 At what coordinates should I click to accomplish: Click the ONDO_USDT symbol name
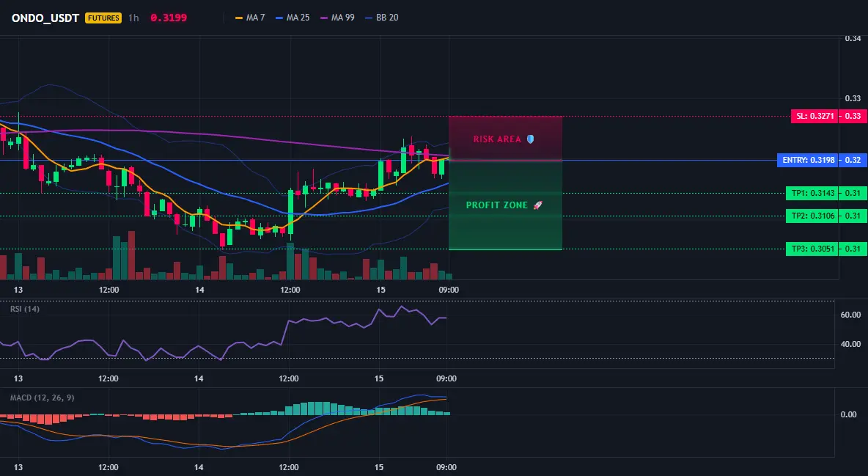point(45,18)
